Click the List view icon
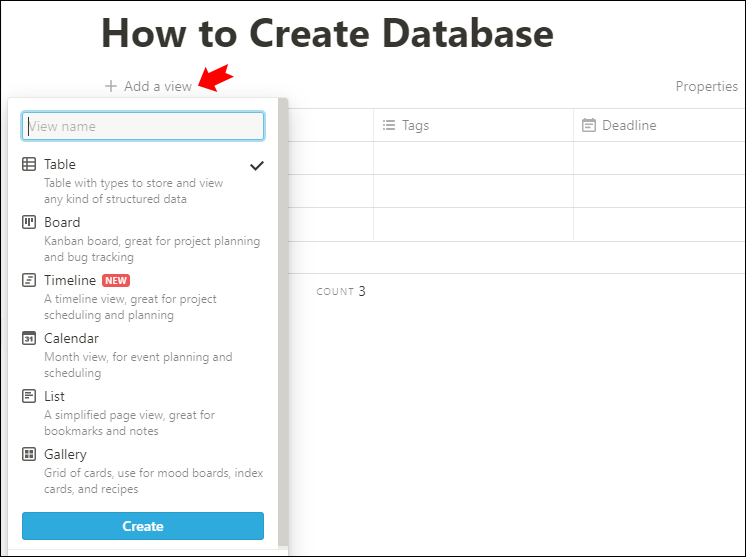 (x=29, y=396)
